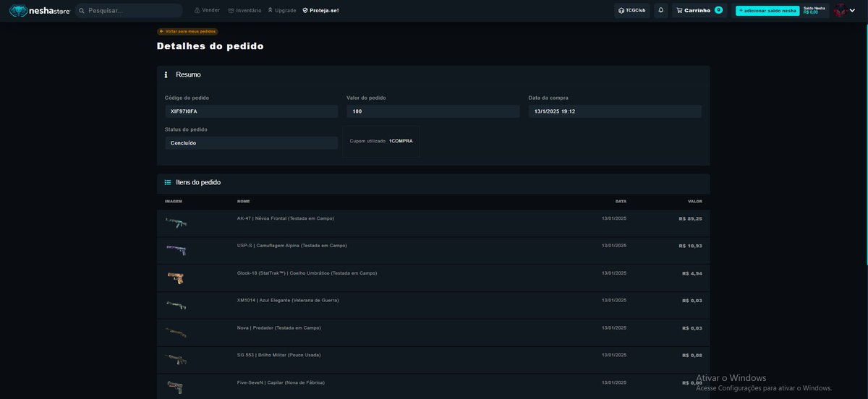Click price R$ 4,94 of Glock-18
The width and height of the screenshot is (868, 399).
point(692,273)
